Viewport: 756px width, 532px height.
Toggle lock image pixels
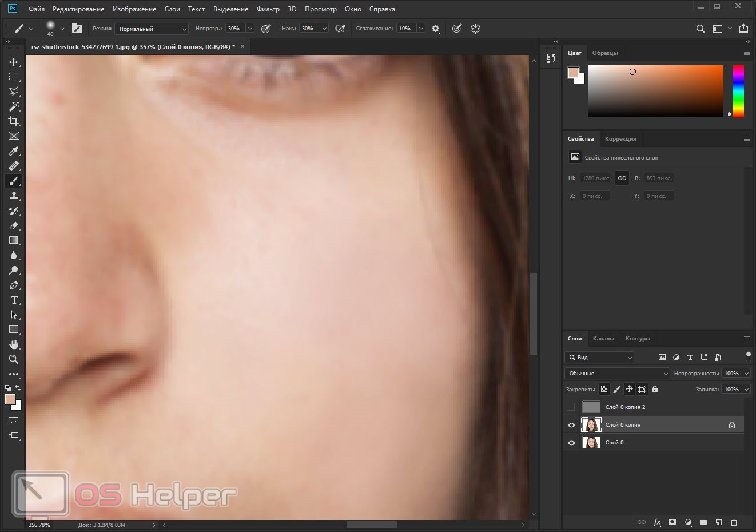pos(616,389)
